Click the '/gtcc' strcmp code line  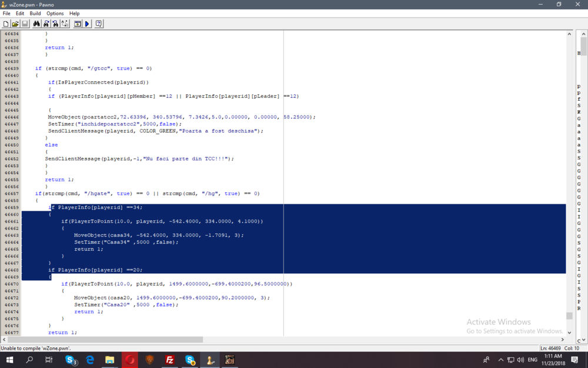[x=93, y=68]
